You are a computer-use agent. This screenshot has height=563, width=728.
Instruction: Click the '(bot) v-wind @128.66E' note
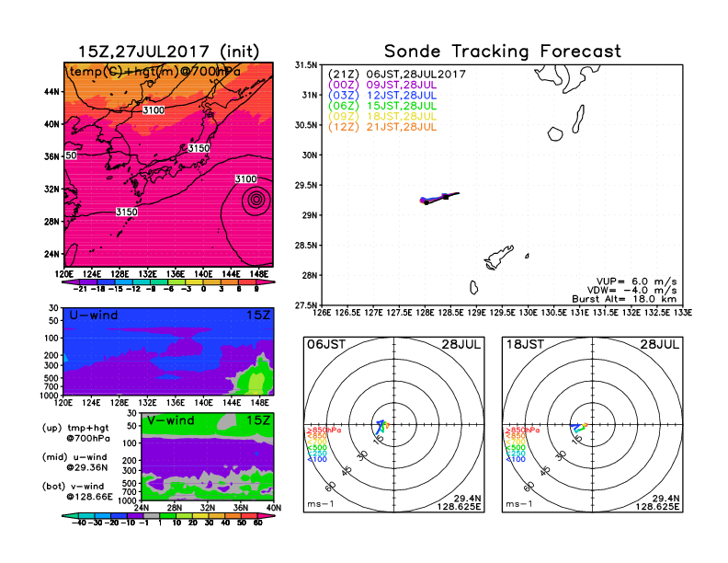click(77, 491)
